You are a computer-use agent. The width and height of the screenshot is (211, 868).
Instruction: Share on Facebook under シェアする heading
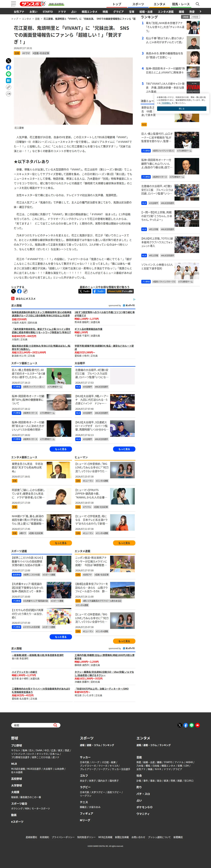point(20,291)
